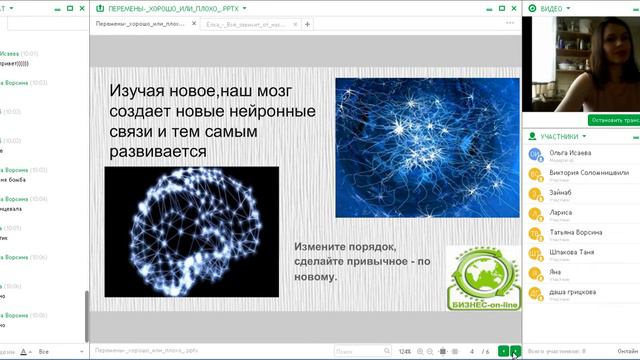Image resolution: width=640 pixels, height=360 pixels.
Task: Click даша грицкова's avatar icon
Action: (535, 293)
